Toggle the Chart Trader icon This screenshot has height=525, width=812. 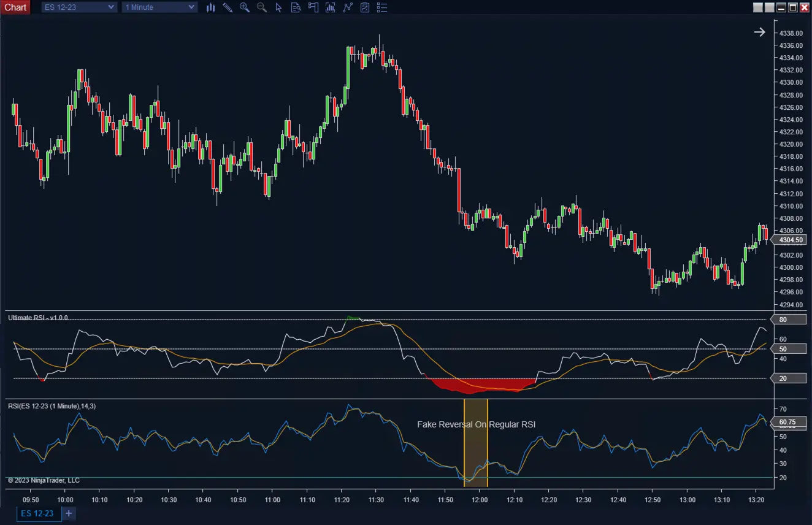point(313,7)
